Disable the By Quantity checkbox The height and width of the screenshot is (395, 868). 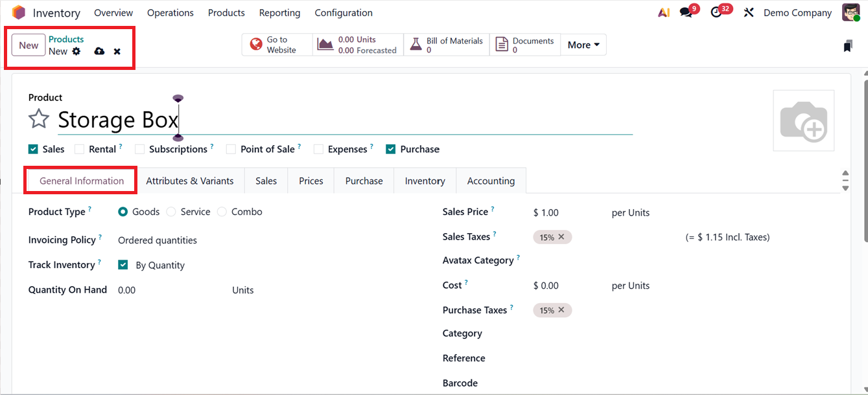tap(123, 265)
